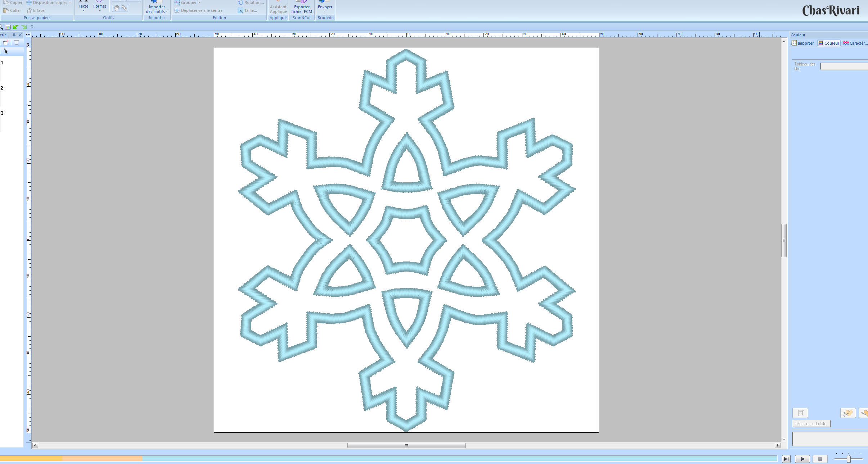Click the scissors heart appliqué icon

[x=848, y=413]
